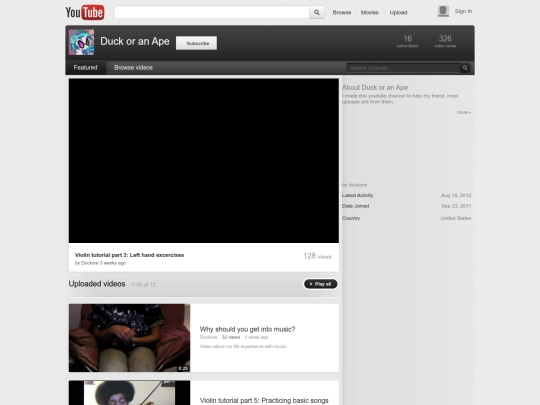Open the Upload link

click(398, 12)
